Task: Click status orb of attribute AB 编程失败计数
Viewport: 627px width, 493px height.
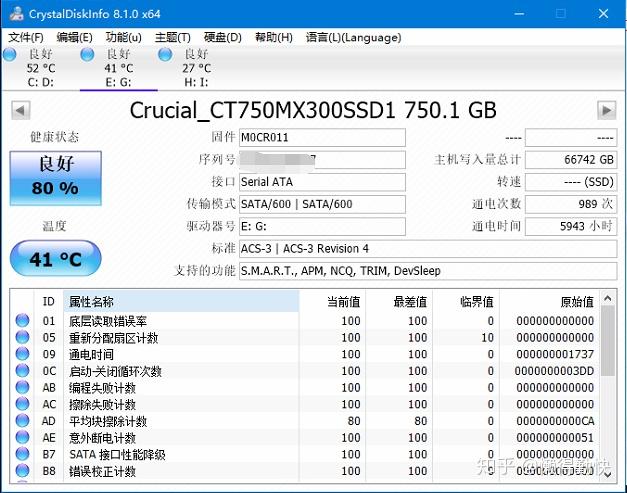Action: point(22,387)
